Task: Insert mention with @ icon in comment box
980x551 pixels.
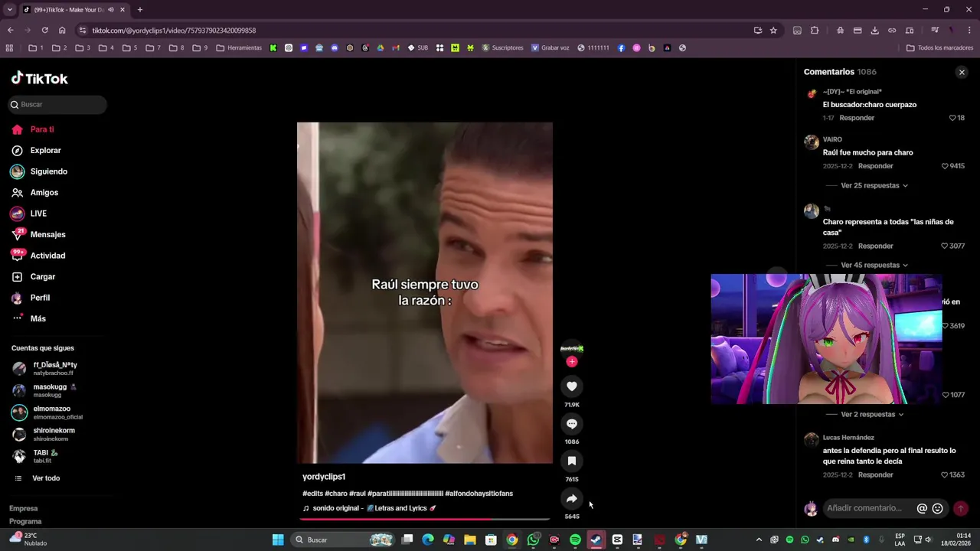Action: [x=922, y=508]
